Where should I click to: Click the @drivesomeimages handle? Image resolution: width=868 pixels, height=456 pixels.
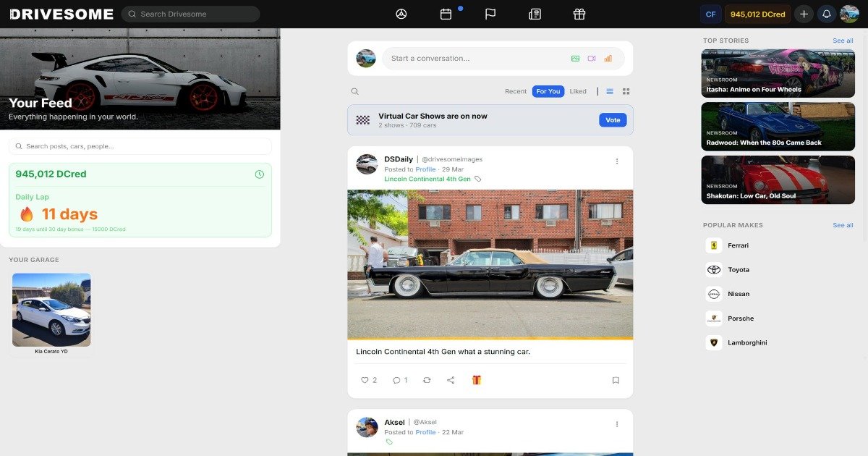coord(452,159)
